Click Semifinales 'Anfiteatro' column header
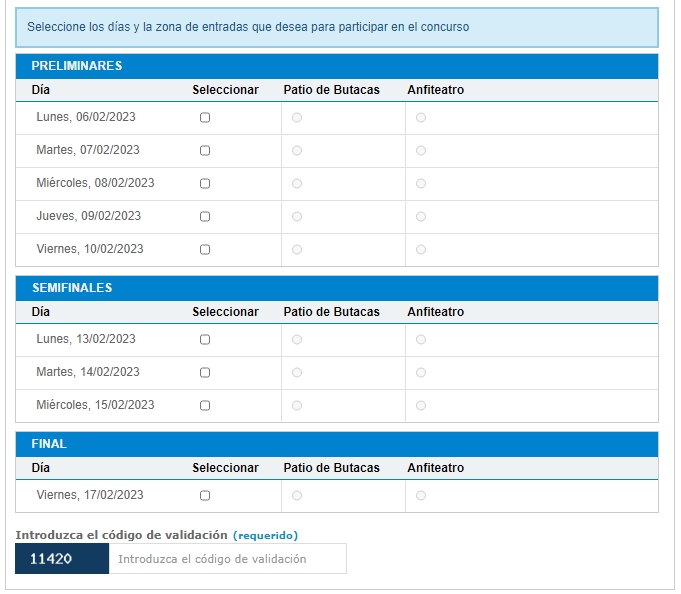The width and height of the screenshot is (681, 594). [x=436, y=312]
